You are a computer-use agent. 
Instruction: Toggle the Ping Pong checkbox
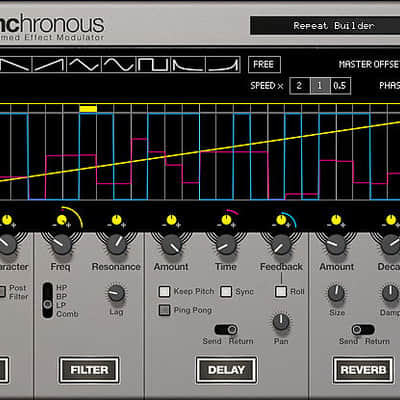pyautogui.click(x=164, y=310)
